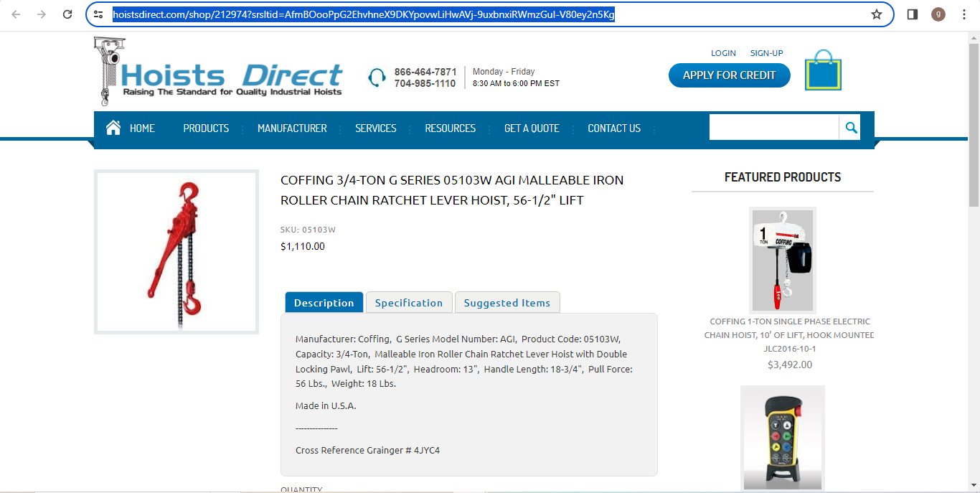Focus the site search box
Viewport: 980px width, 493px height.
tap(774, 128)
